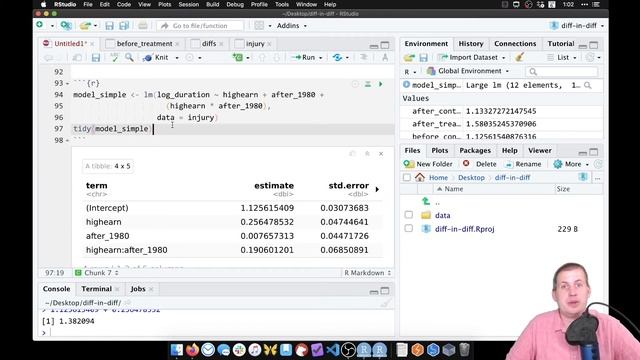Image resolution: width=640 pixels, height=360 pixels.
Task: Click the Open File folder icon
Action: coord(85,25)
